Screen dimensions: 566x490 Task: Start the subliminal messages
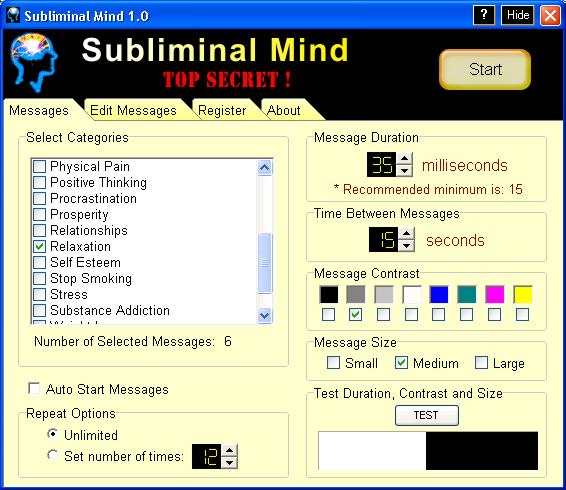pos(485,69)
